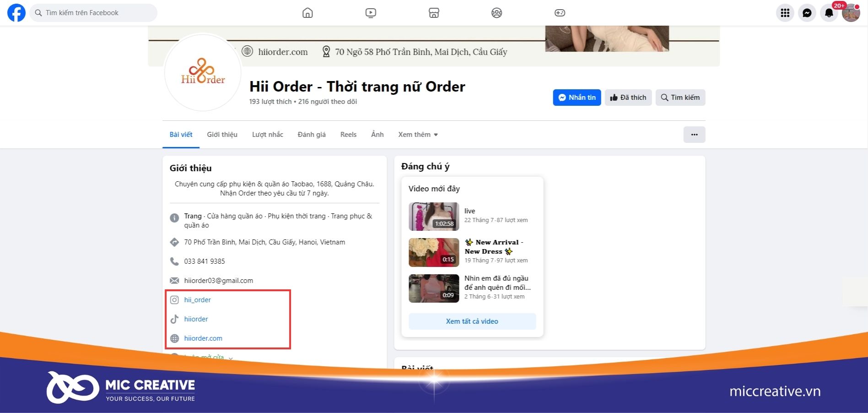Click Xem tất cả video button
Image resolution: width=868 pixels, height=413 pixels.
(472, 321)
